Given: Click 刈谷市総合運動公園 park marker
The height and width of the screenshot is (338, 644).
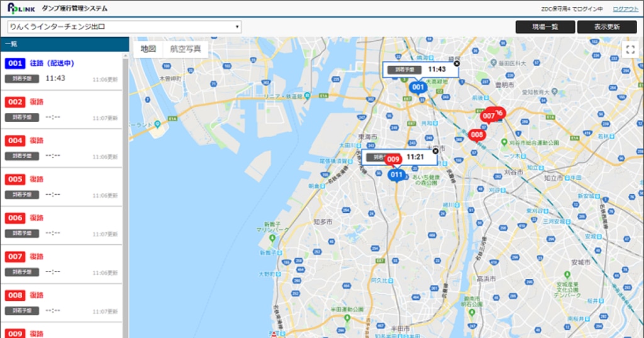Looking at the screenshot, I should 504,143.
